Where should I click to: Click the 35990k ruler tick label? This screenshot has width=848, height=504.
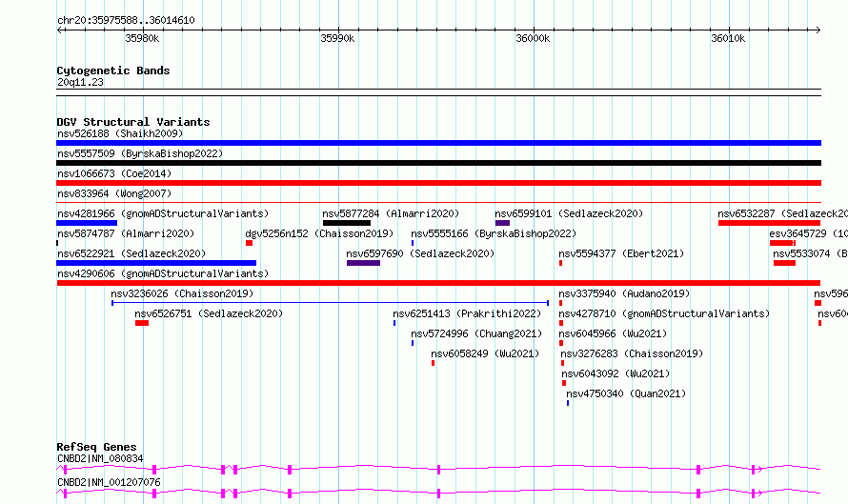coord(337,38)
